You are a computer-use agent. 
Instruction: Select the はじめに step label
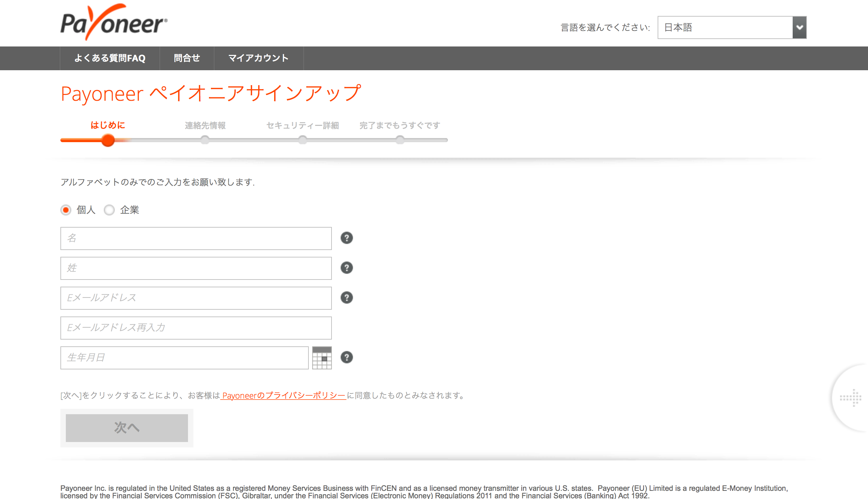click(108, 125)
